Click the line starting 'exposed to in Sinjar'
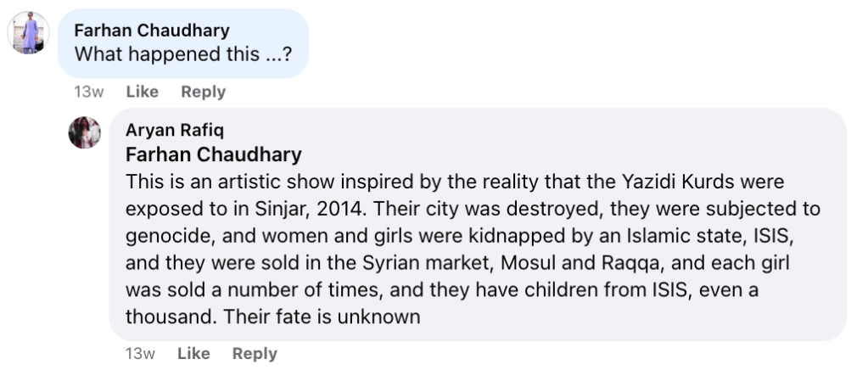This screenshot has width=868, height=370. 473,209
